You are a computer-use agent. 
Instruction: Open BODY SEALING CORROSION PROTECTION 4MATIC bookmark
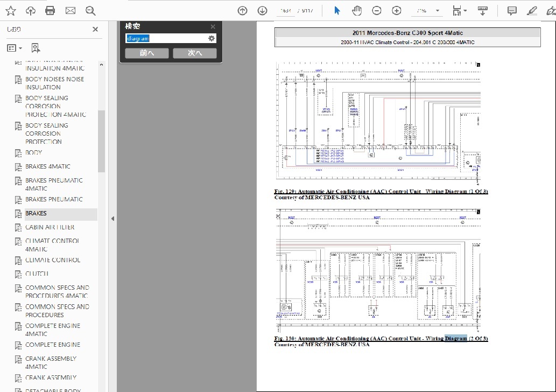[x=55, y=106]
